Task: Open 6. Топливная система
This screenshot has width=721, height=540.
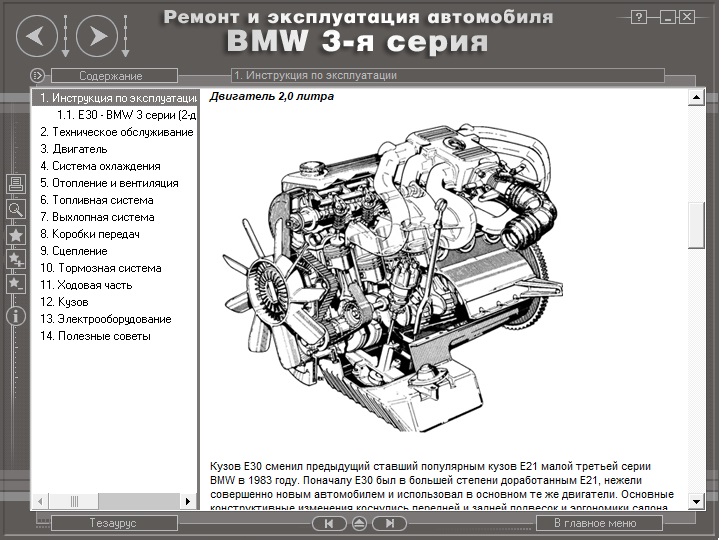Action: click(x=97, y=200)
